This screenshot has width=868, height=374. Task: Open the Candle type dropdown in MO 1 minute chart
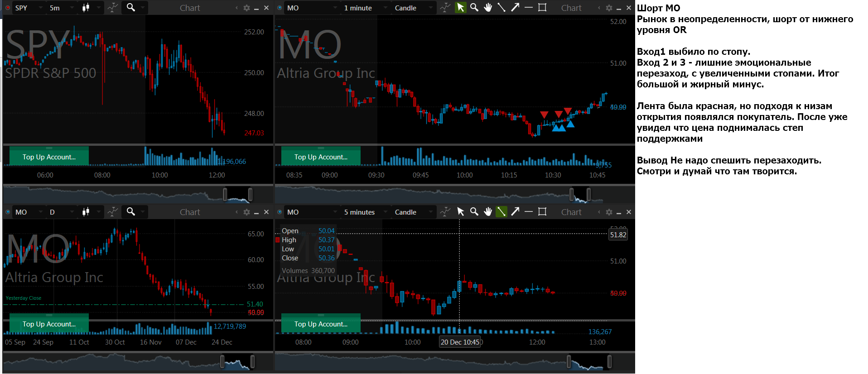pos(414,8)
